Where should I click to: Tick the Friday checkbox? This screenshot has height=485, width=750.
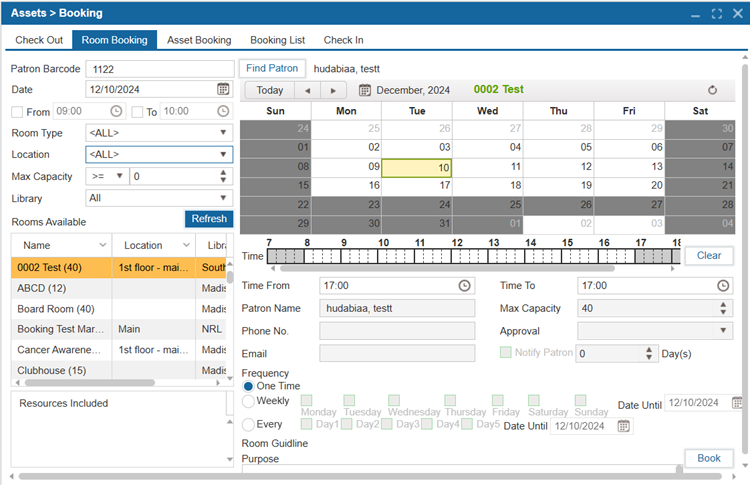tap(497, 400)
